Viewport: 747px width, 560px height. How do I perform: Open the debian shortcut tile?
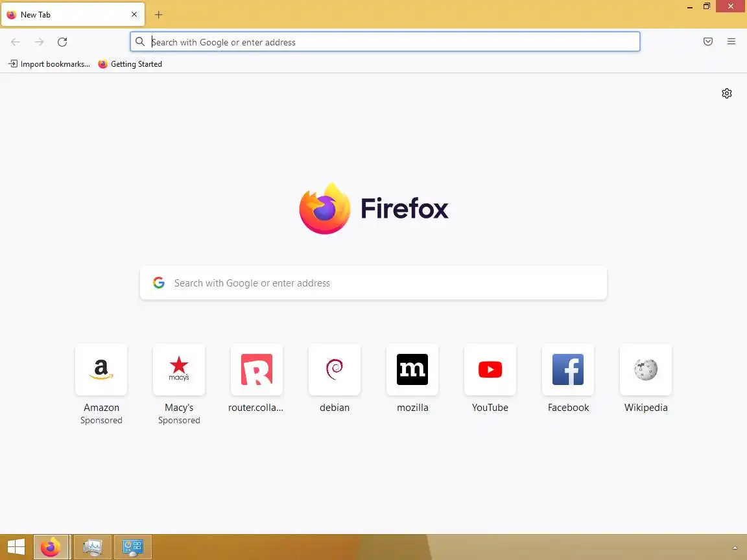pos(335,369)
